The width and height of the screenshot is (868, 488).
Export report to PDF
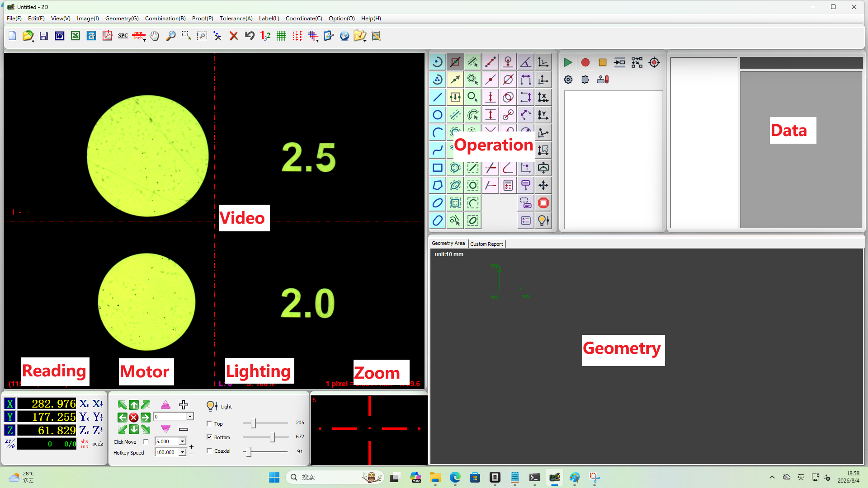pyautogui.click(x=107, y=36)
